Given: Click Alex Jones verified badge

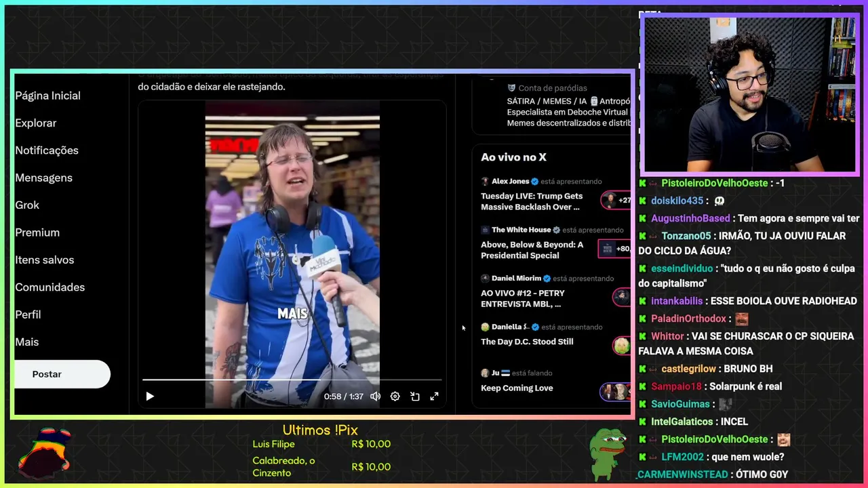Looking at the screenshot, I should [x=534, y=182].
